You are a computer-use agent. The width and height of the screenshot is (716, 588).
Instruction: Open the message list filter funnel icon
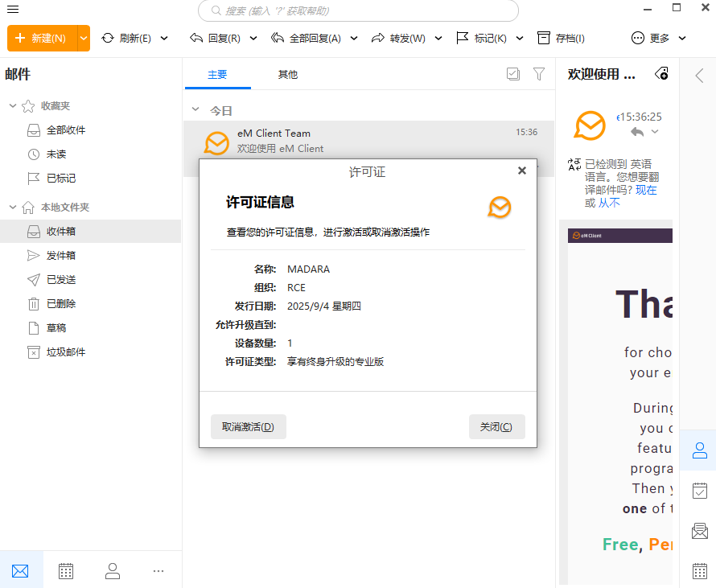(539, 74)
